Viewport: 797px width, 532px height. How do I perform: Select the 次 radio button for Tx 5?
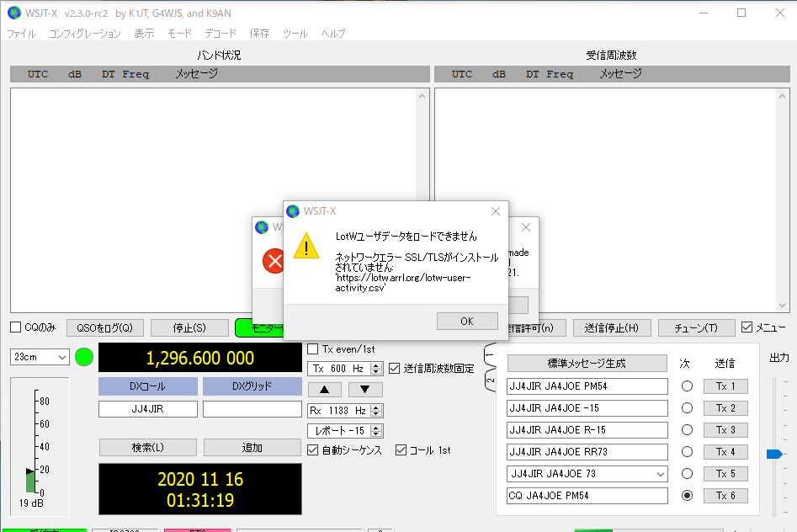688,474
